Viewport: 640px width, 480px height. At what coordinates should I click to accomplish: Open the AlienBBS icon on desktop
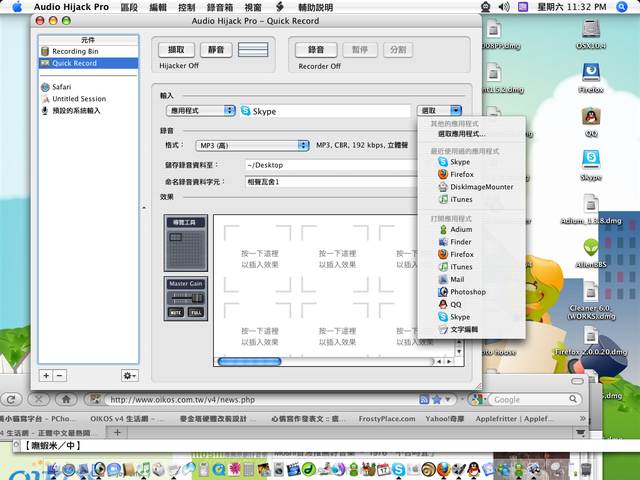[591, 253]
